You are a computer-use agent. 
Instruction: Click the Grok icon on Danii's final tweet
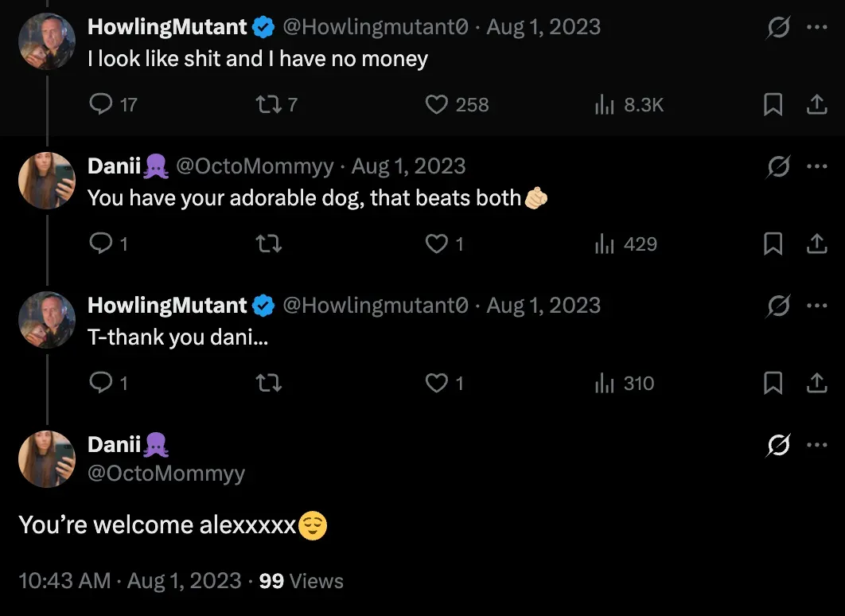779,444
